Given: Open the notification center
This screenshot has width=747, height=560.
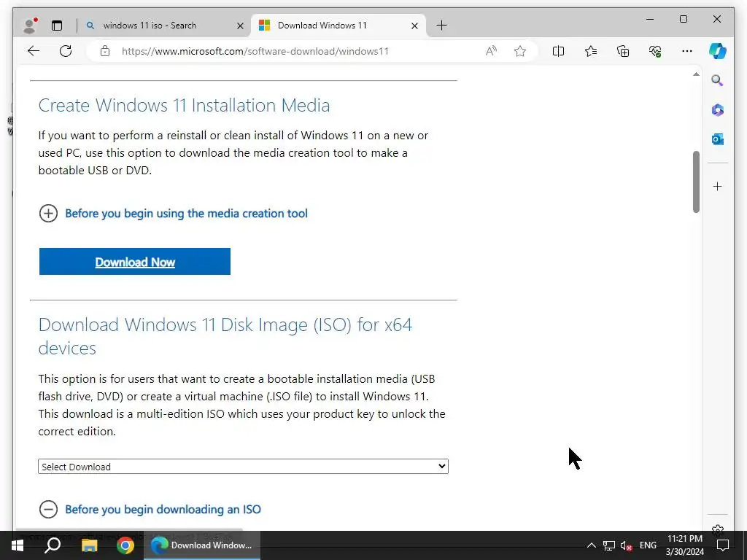Looking at the screenshot, I should (723, 545).
